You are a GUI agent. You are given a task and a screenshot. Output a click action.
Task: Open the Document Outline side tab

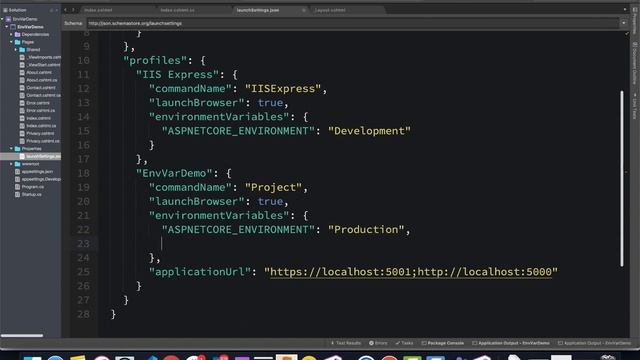coord(635,64)
